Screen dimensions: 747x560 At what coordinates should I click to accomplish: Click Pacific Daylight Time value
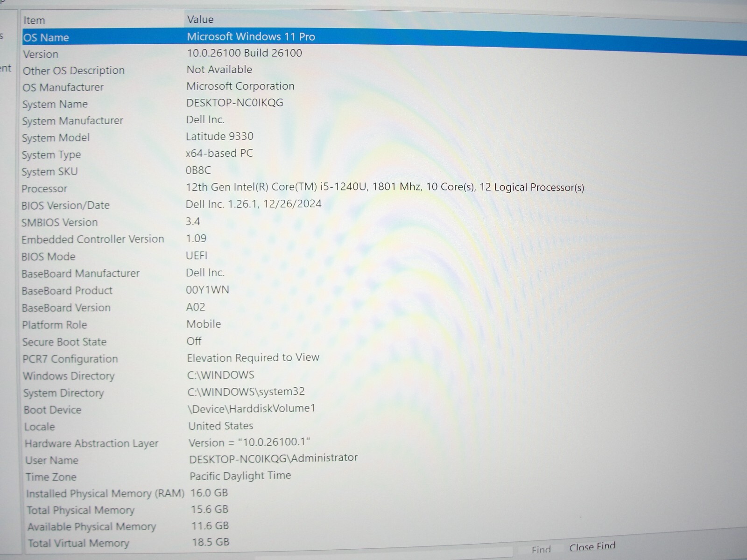click(x=240, y=476)
